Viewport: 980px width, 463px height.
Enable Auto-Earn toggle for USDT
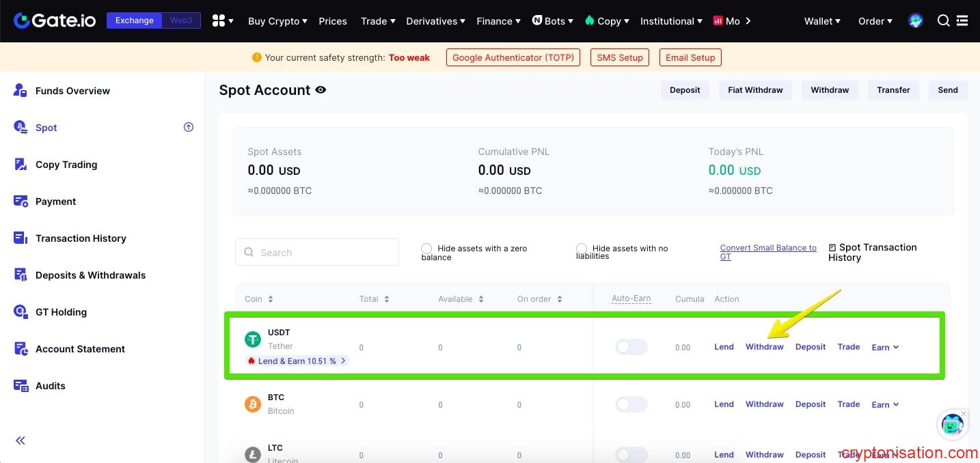click(631, 347)
